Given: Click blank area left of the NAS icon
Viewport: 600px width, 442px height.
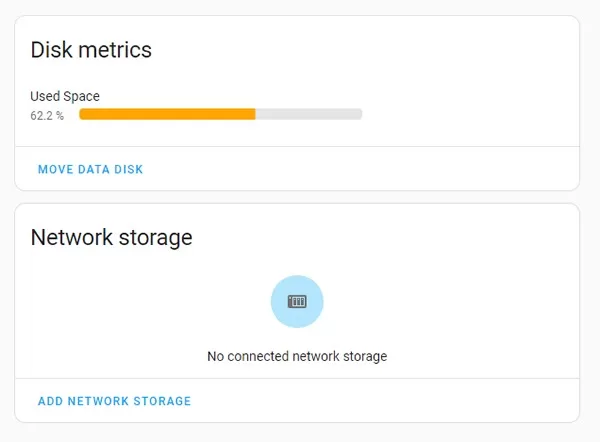Looking at the screenshot, I should tap(149, 302).
